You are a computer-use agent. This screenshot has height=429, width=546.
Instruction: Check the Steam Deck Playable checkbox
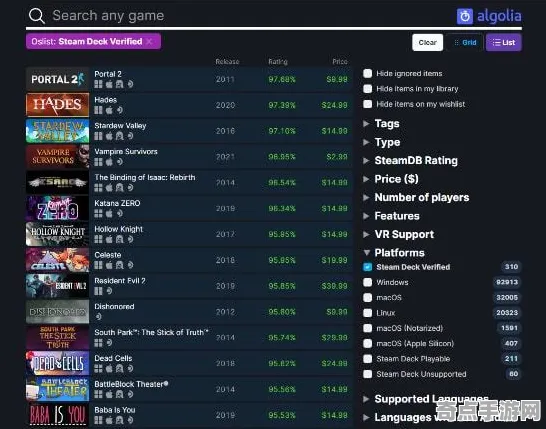coord(367,359)
